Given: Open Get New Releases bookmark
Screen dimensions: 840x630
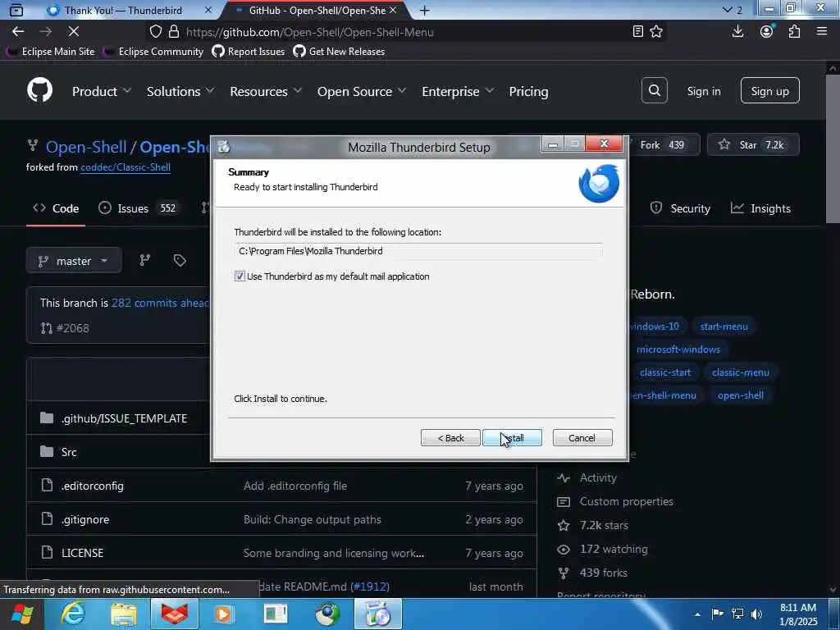Looking at the screenshot, I should [339, 52].
